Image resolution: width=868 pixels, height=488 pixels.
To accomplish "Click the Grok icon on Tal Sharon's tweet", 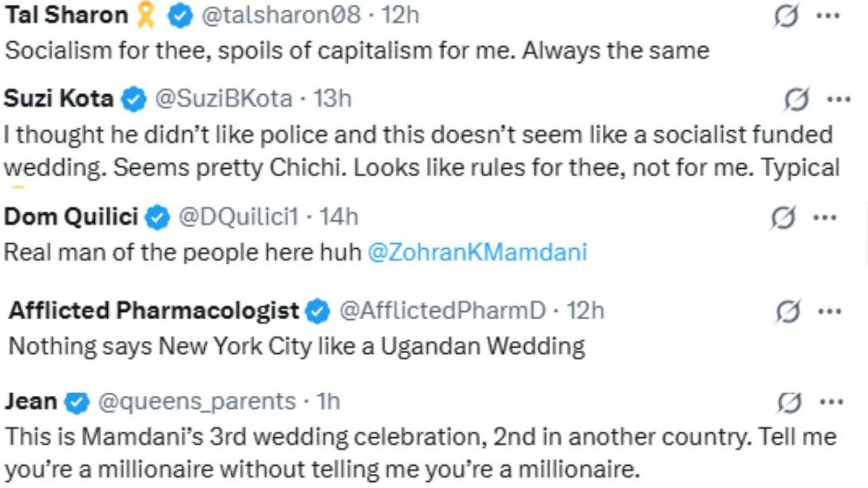I will pyautogui.click(x=786, y=15).
